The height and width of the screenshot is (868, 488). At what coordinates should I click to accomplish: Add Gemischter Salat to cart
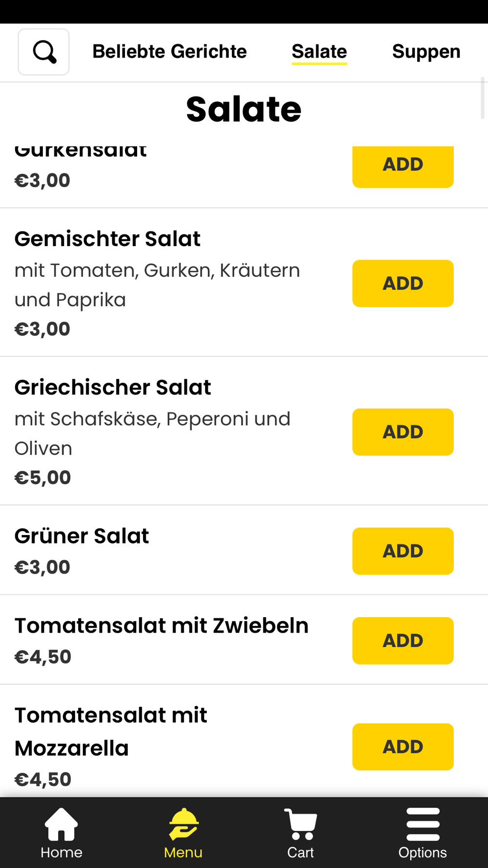(x=403, y=283)
